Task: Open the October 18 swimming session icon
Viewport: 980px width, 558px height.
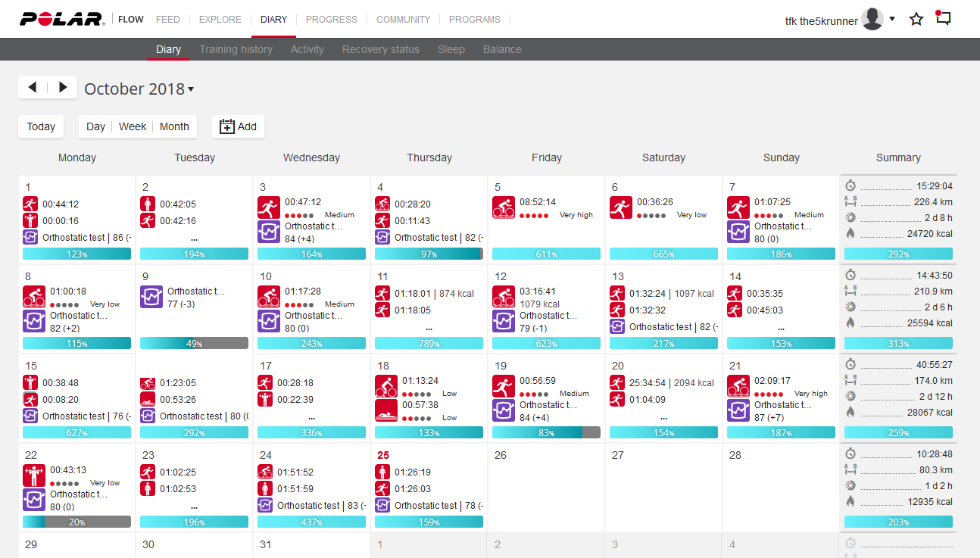Action: (386, 410)
